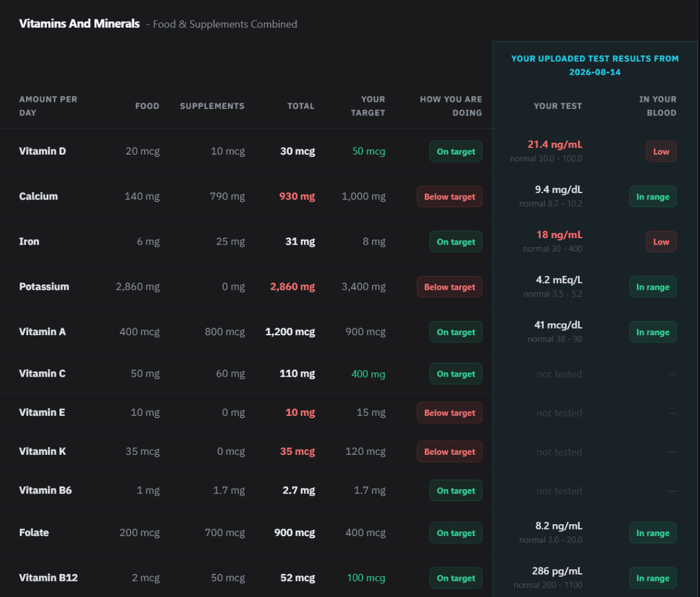
Task: Click Iron's 25 mg supplements value
Action: click(x=231, y=242)
